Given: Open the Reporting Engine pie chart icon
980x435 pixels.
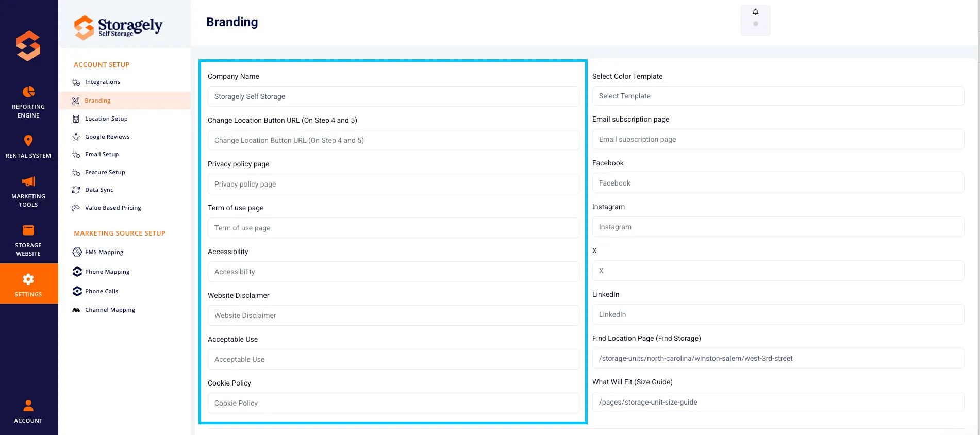Looking at the screenshot, I should [28, 92].
